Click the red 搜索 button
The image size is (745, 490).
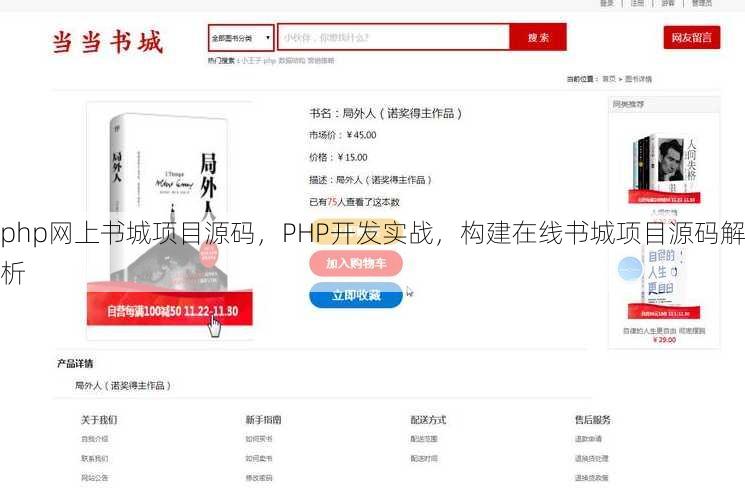[538, 37]
